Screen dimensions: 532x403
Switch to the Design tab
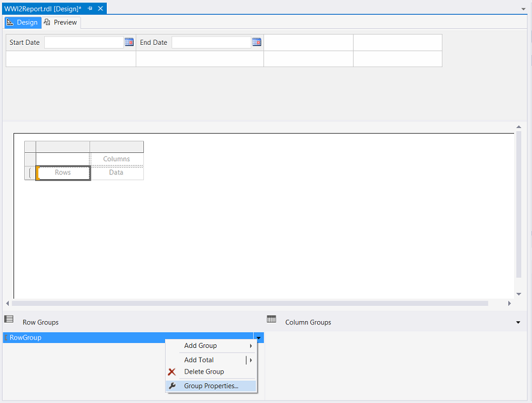point(23,22)
